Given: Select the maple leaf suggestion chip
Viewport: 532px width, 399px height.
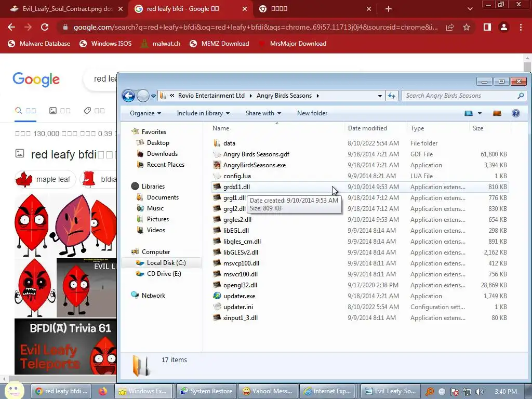Looking at the screenshot, I should click(45, 179).
